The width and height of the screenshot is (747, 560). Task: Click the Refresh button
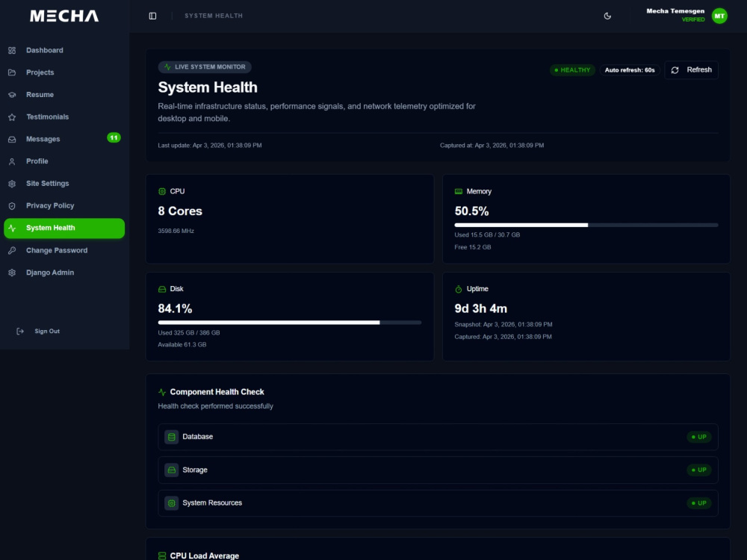[x=691, y=70]
